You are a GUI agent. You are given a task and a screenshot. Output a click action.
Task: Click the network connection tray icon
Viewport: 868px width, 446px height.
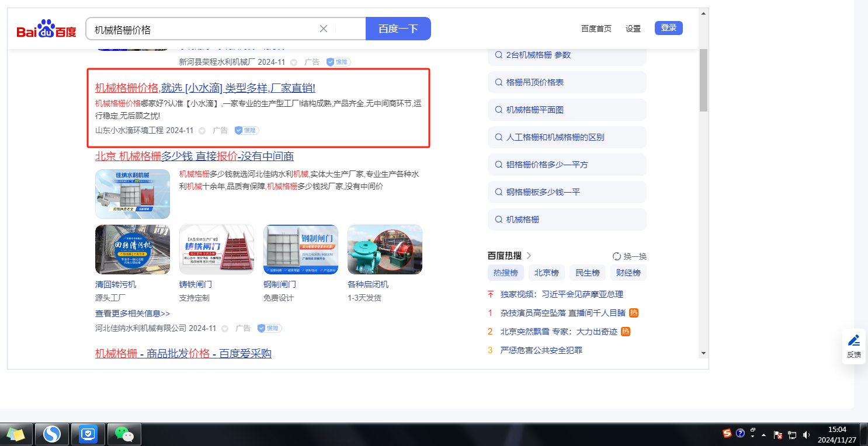[792, 435]
